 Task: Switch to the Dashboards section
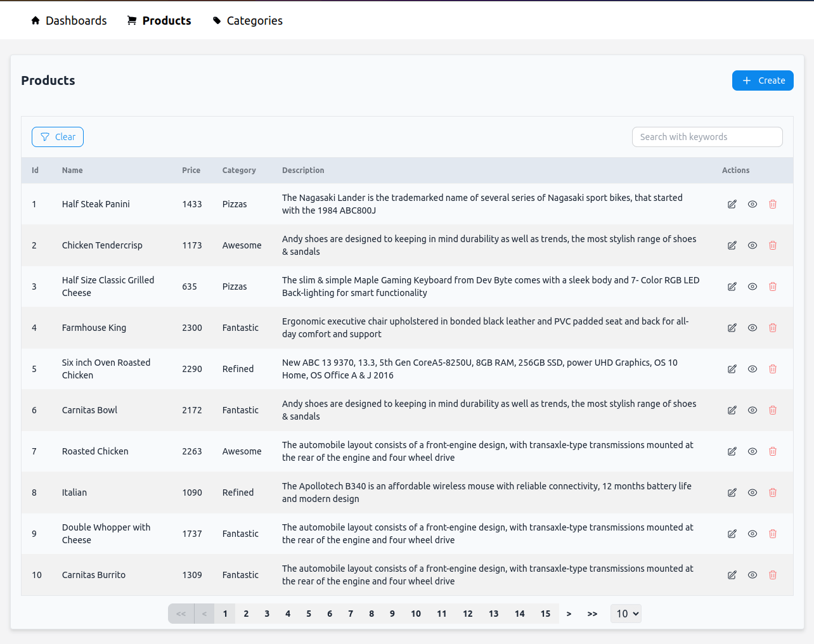coord(68,20)
